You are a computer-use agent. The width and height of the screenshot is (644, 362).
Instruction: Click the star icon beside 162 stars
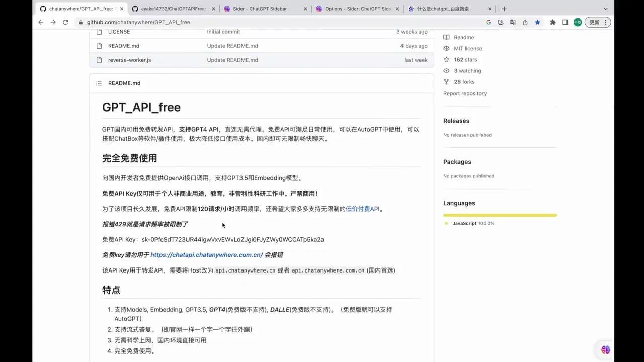point(446,59)
